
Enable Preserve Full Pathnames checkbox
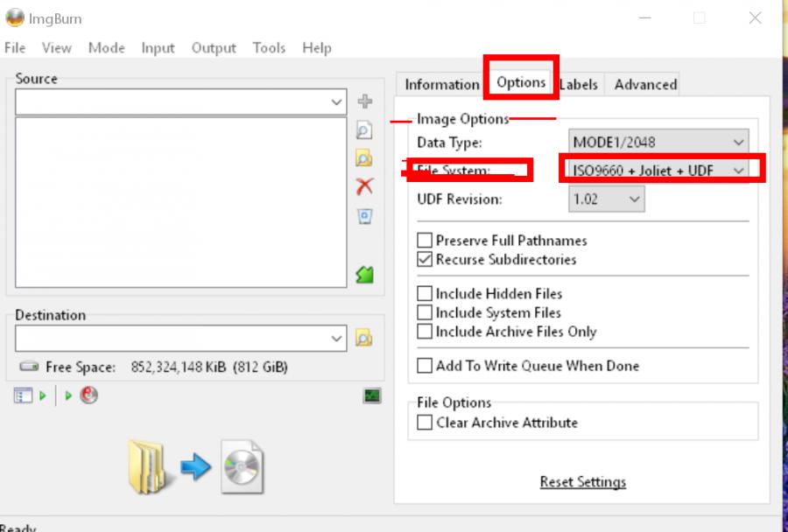(x=425, y=240)
